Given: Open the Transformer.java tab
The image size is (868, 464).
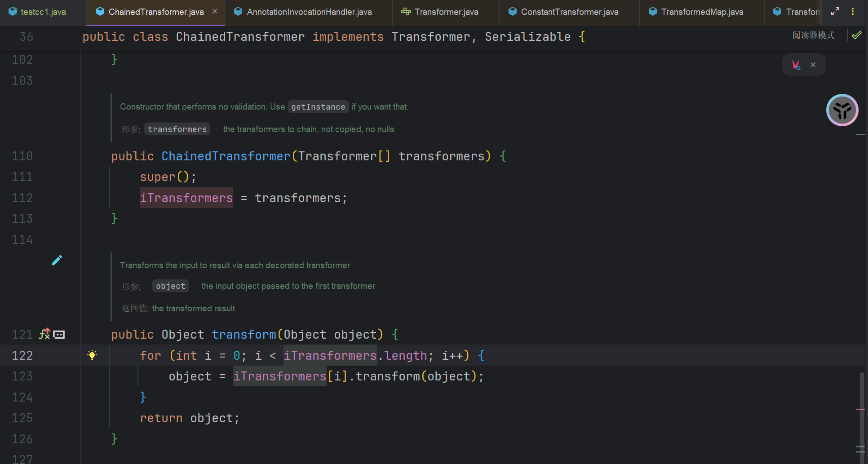Looking at the screenshot, I should click(x=446, y=12).
